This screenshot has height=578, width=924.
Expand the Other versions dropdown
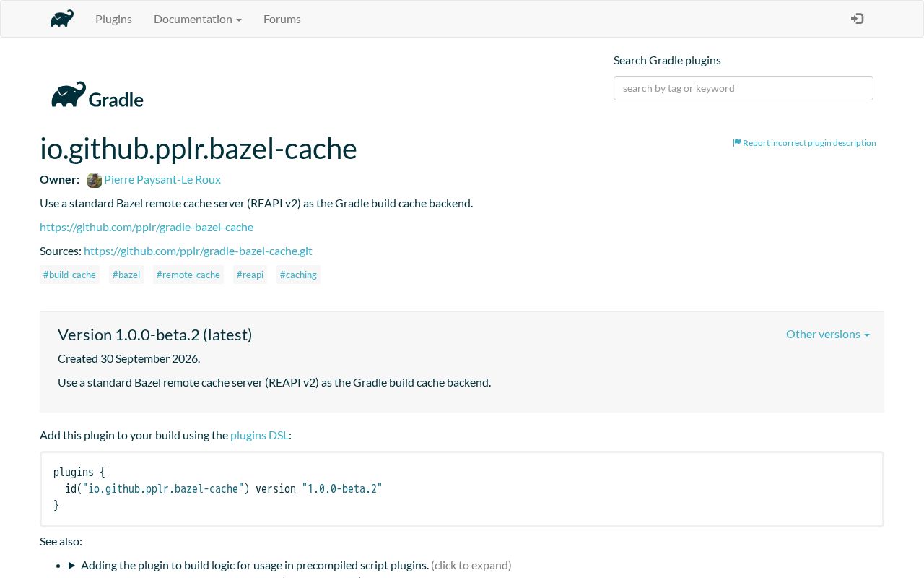tap(828, 334)
